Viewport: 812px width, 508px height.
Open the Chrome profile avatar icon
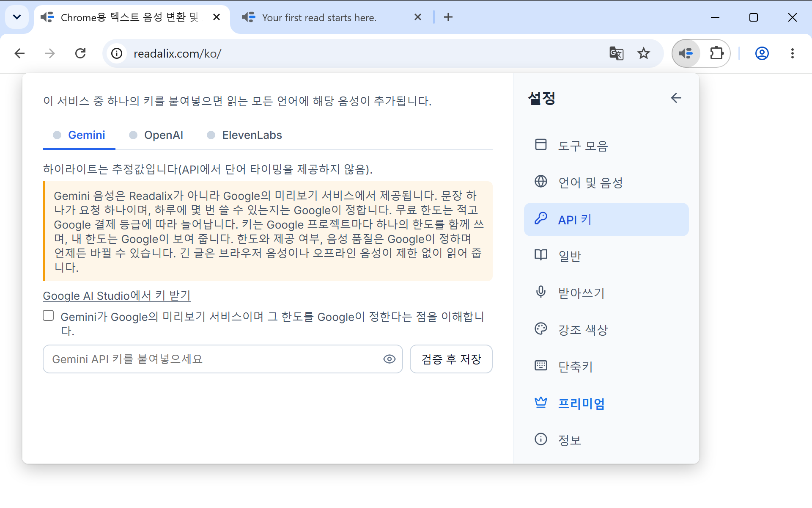coord(762,53)
